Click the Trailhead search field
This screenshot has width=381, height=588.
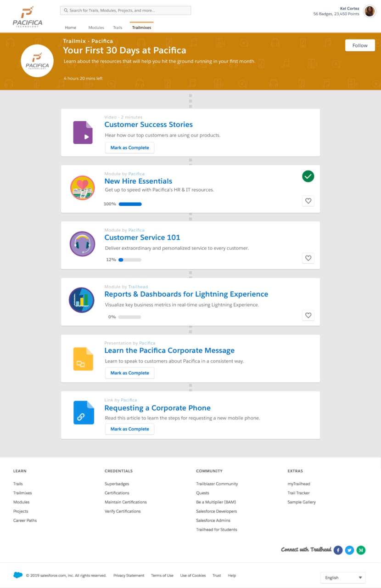tap(125, 10)
